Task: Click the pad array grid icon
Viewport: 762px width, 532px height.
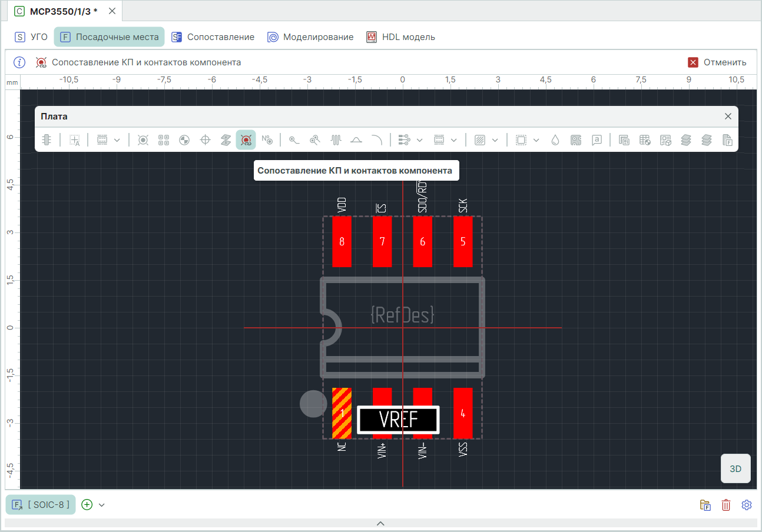Action: (164, 140)
